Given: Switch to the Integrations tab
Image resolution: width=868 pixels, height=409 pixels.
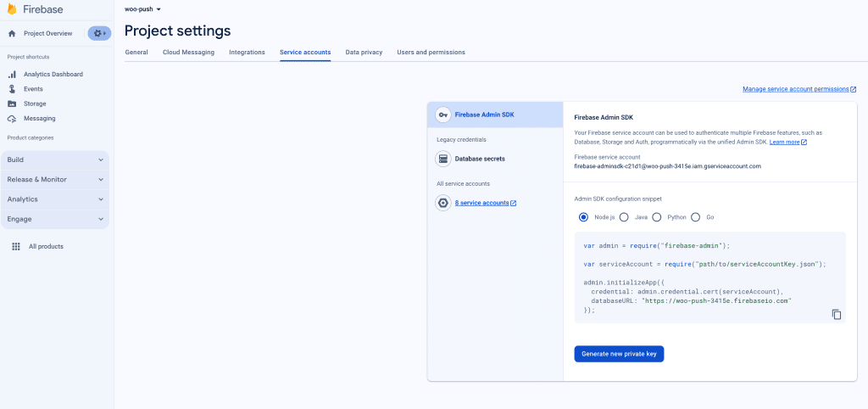Looking at the screenshot, I should coord(247,52).
